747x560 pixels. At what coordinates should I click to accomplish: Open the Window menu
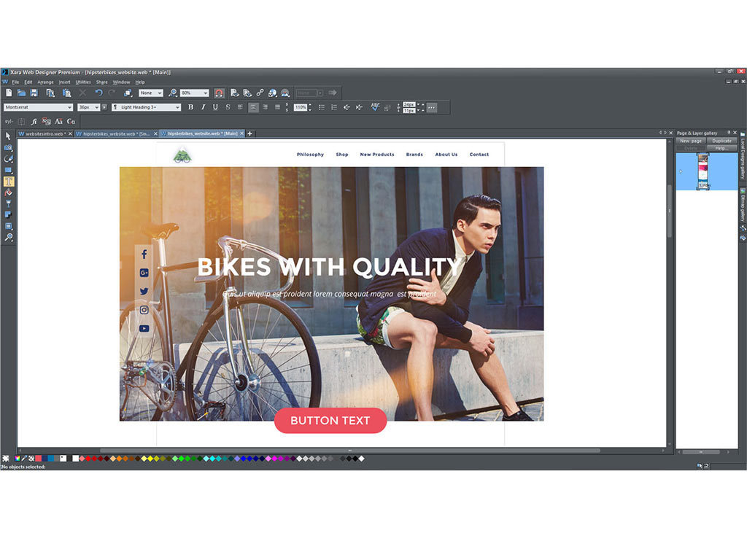(121, 82)
